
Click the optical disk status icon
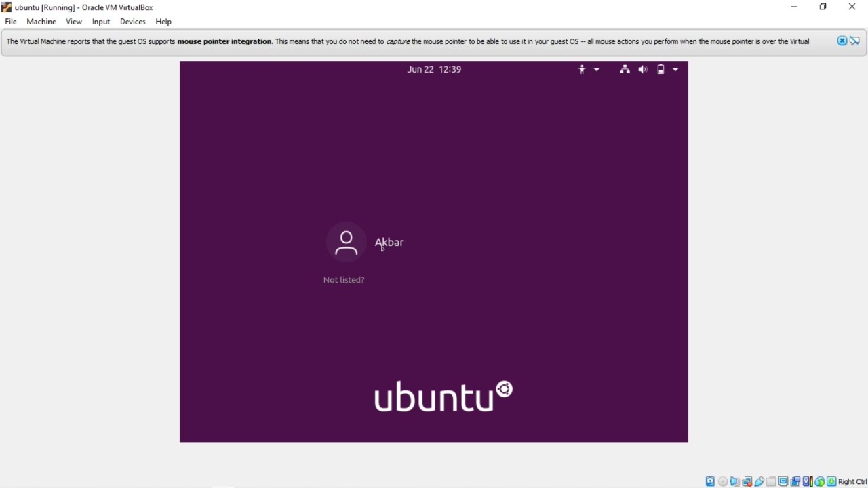pos(723,481)
